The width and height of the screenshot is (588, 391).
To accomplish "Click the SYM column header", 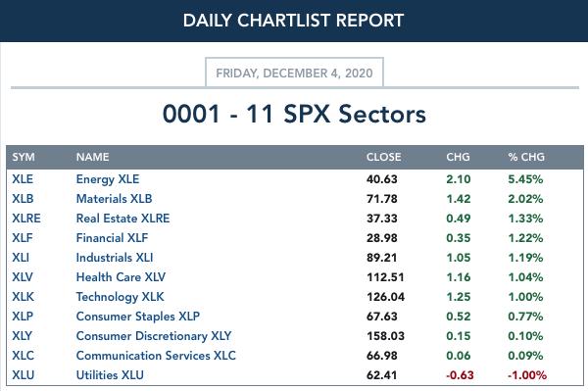I will (x=24, y=157).
